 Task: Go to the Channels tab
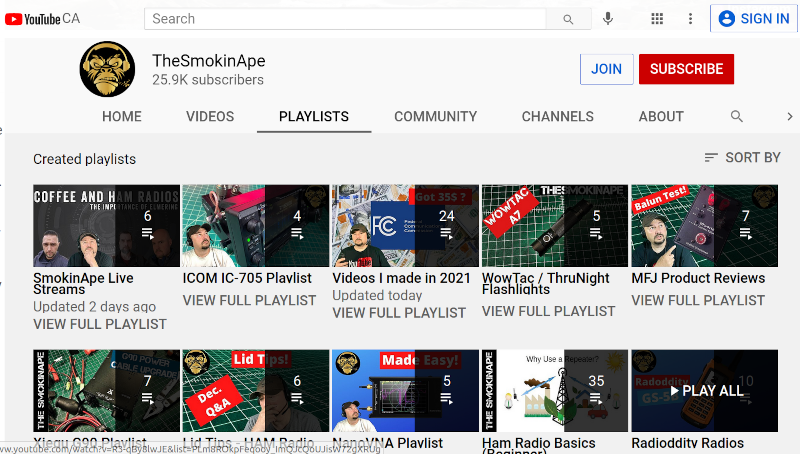tap(558, 116)
